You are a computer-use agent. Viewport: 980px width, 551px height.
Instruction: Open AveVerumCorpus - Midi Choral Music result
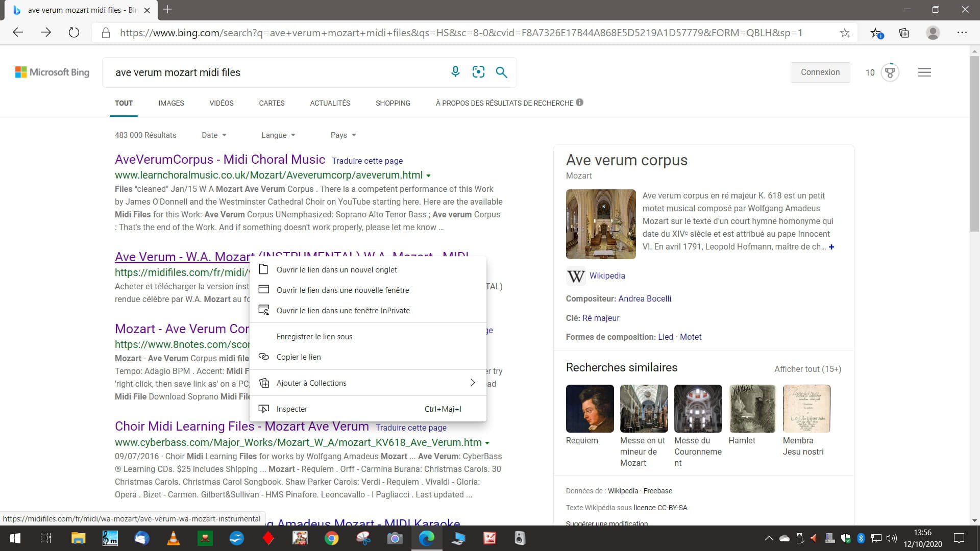(220, 160)
